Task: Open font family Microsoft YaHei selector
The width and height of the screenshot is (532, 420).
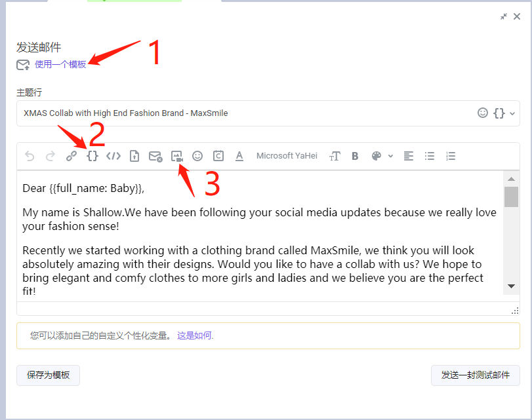Action: pos(287,156)
